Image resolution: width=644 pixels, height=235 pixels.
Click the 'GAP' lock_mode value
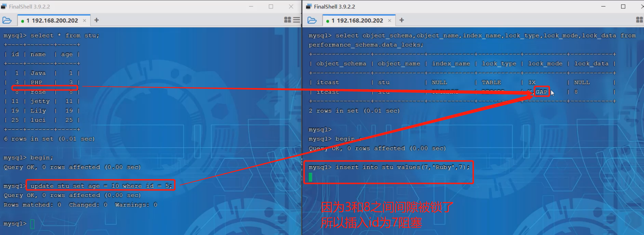541,92
